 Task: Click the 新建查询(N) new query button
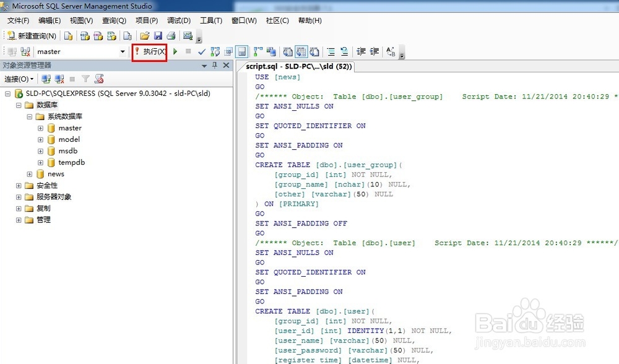pos(32,36)
